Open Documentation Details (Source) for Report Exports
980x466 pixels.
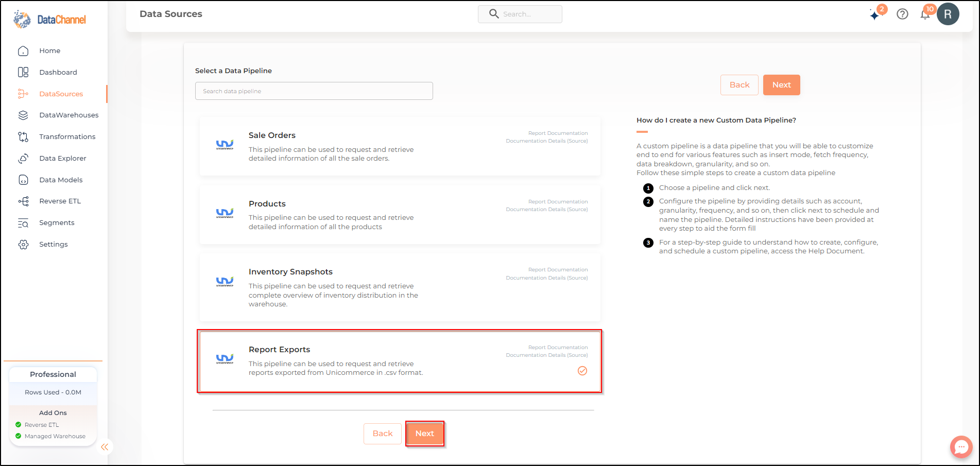coord(547,355)
